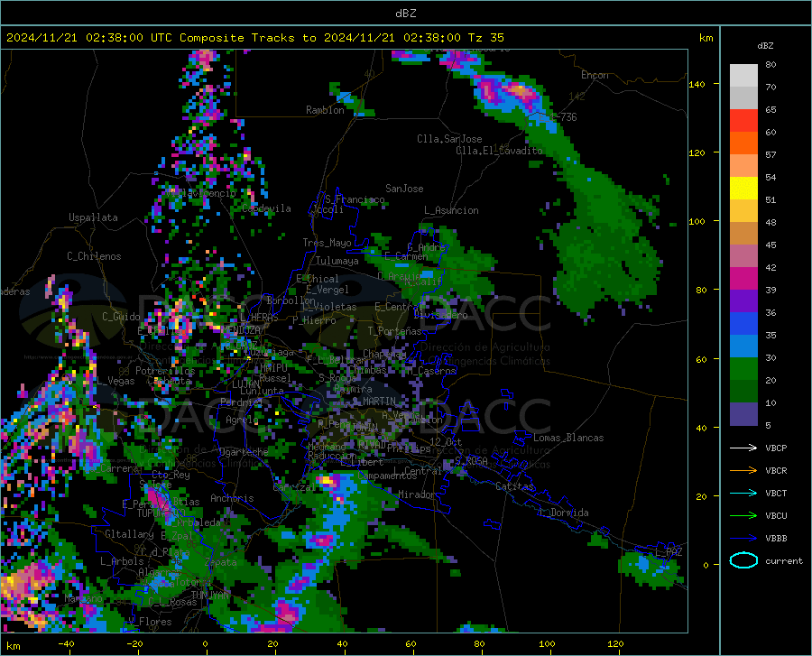Click the 140 km vertical axis tick
The height and width of the screenshot is (656, 812).
click(697, 84)
